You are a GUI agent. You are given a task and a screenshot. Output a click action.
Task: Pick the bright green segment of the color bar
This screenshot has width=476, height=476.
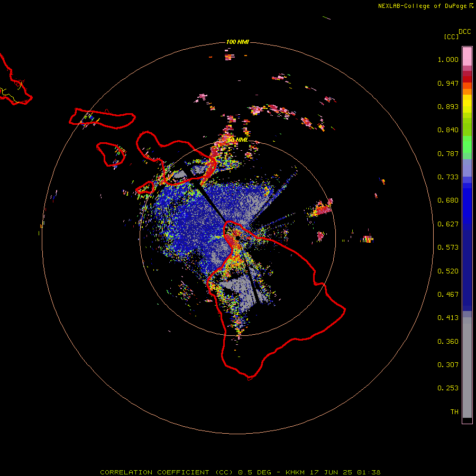point(467,144)
